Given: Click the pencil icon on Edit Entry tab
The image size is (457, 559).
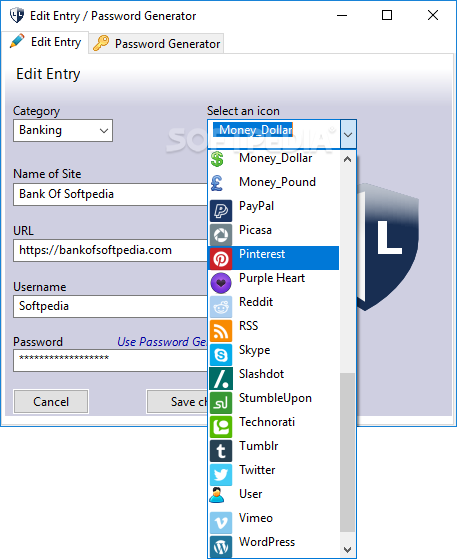Looking at the screenshot, I should [17, 41].
